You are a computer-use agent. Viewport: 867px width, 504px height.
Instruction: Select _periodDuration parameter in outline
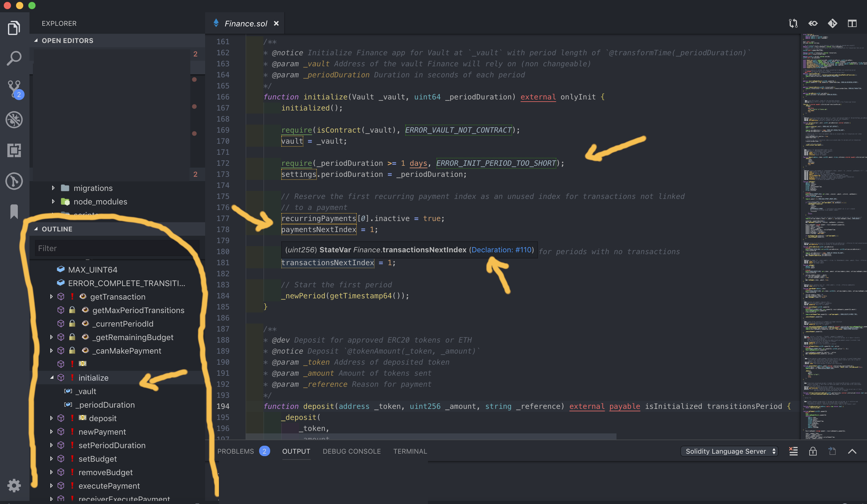click(x=105, y=405)
